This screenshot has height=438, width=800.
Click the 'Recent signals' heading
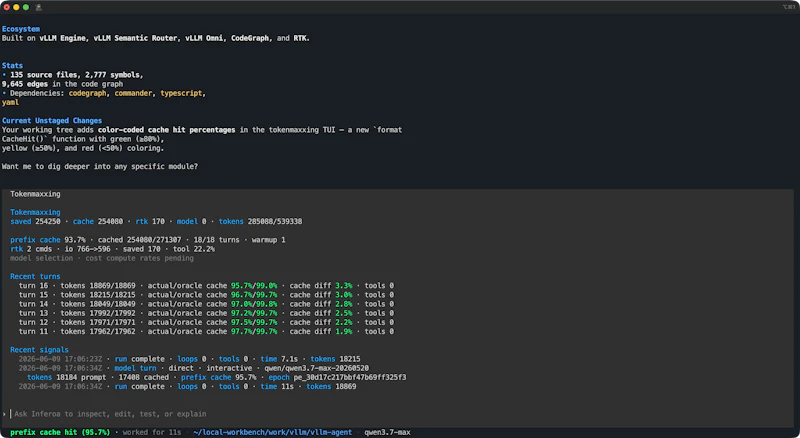pyautogui.click(x=39, y=350)
